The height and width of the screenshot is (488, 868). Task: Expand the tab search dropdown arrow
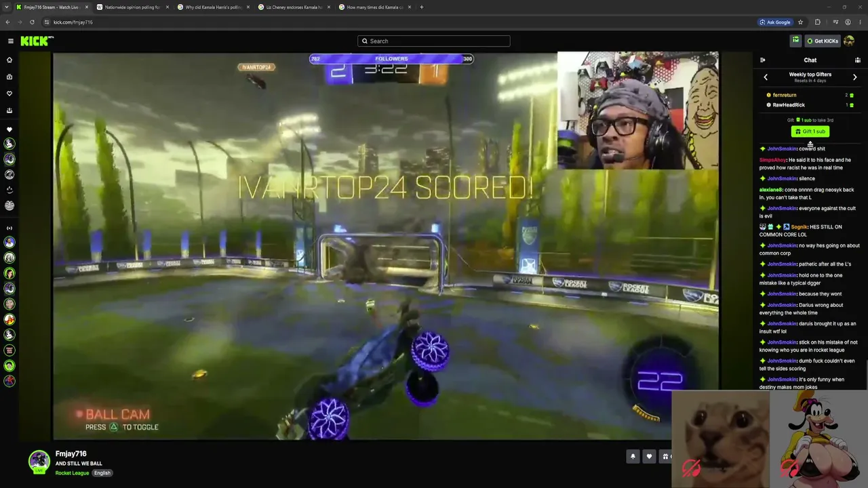(x=6, y=7)
